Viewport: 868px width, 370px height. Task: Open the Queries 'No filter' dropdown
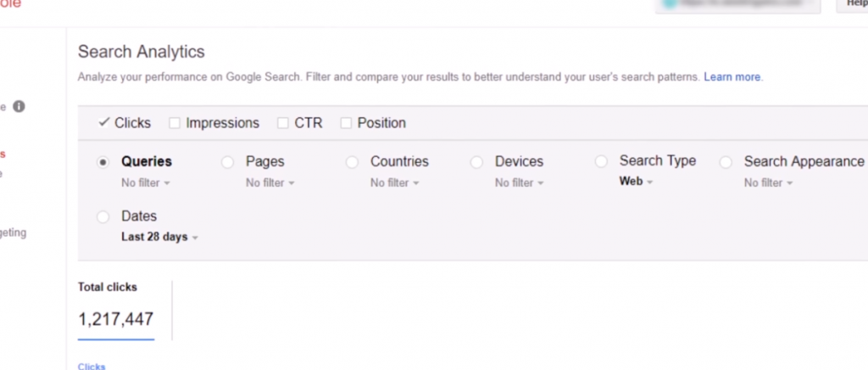[146, 182]
